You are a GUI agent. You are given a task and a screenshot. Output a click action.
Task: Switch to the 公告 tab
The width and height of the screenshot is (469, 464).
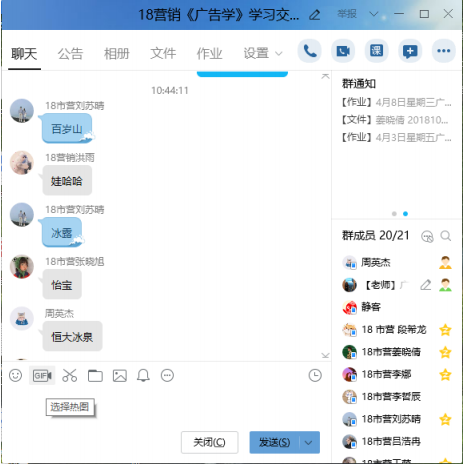[x=70, y=53]
